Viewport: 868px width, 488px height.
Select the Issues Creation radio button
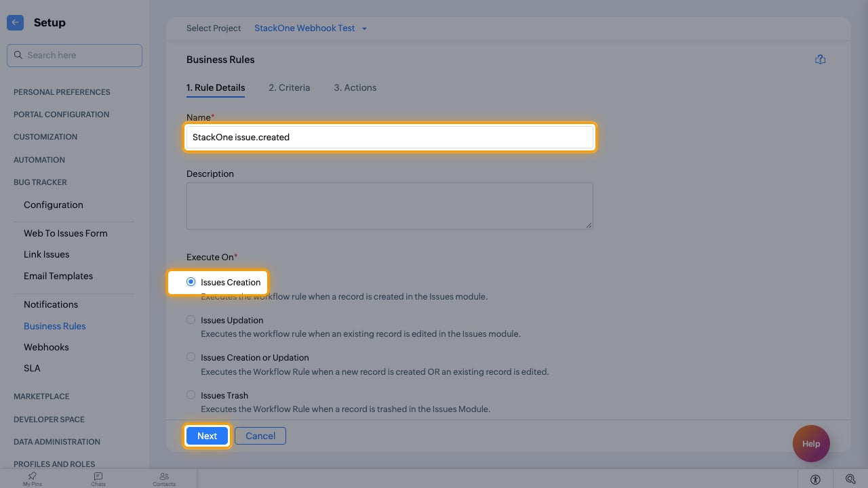(x=191, y=282)
